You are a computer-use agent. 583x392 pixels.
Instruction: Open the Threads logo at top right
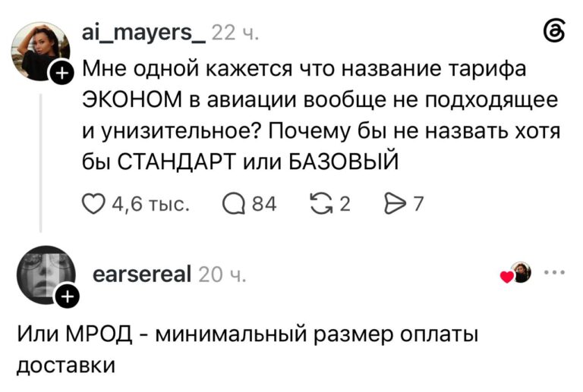(554, 31)
